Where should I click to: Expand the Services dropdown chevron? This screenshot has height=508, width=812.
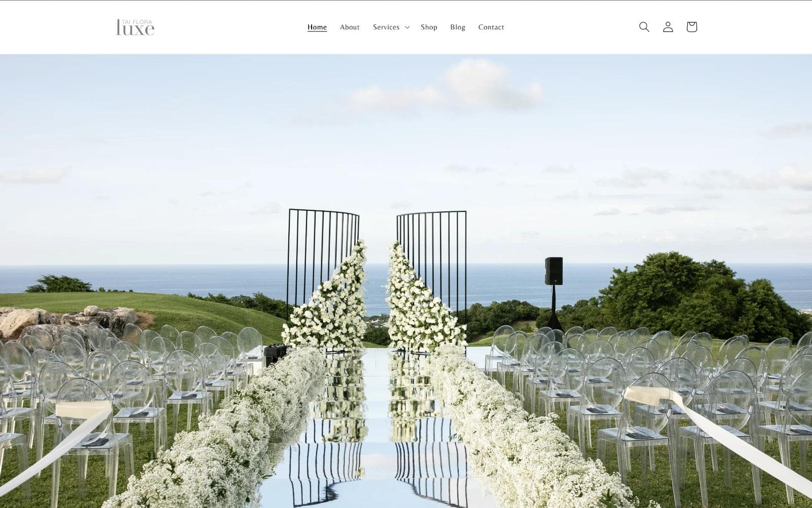(x=407, y=27)
